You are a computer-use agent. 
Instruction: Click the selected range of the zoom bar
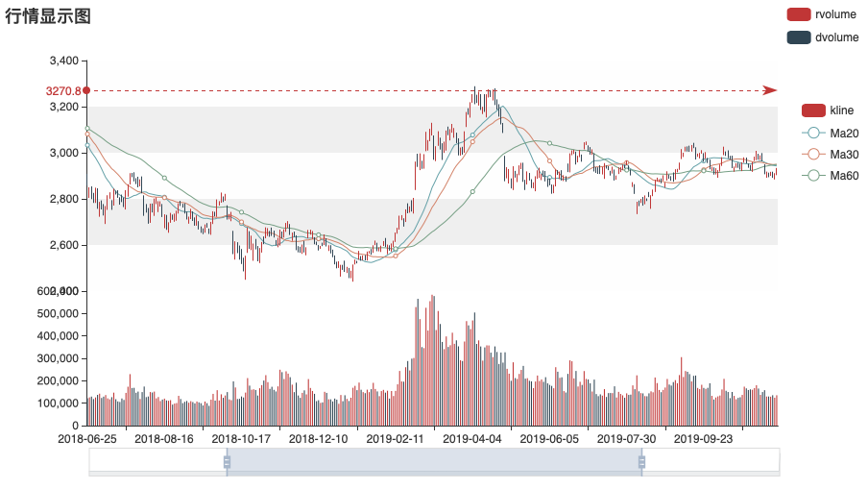(432, 461)
